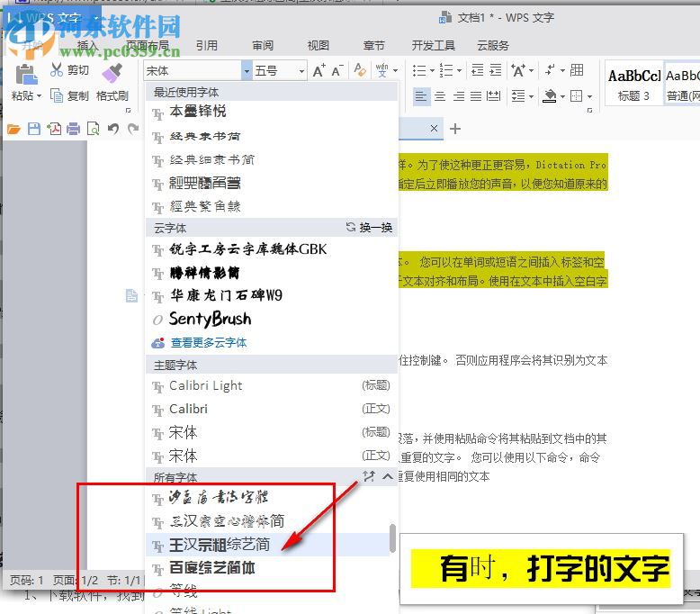Open the 引用 ribbon tab
The image size is (700, 614).
pyautogui.click(x=207, y=45)
